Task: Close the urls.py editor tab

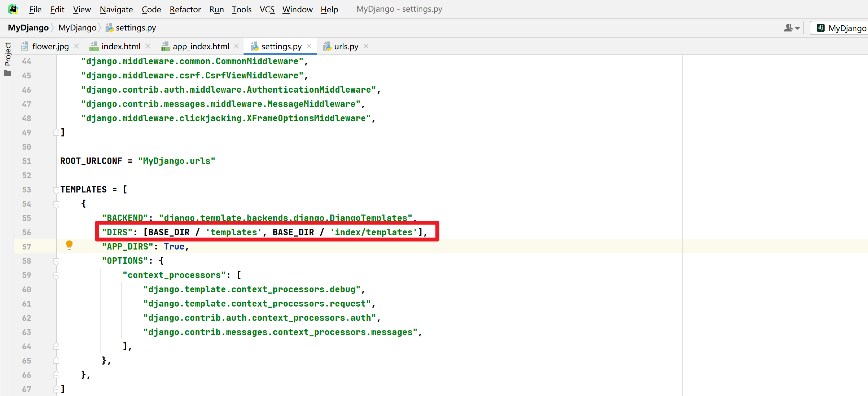Action: pyautogui.click(x=366, y=46)
